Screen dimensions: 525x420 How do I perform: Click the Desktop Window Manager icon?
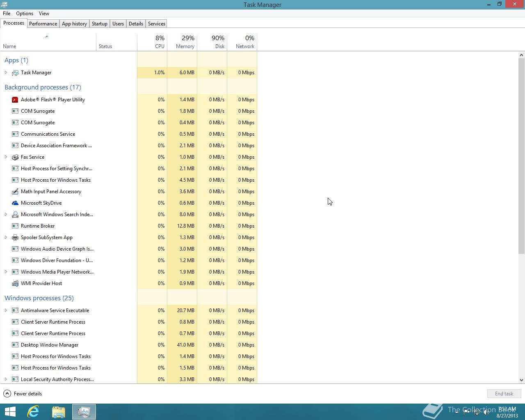15,345
